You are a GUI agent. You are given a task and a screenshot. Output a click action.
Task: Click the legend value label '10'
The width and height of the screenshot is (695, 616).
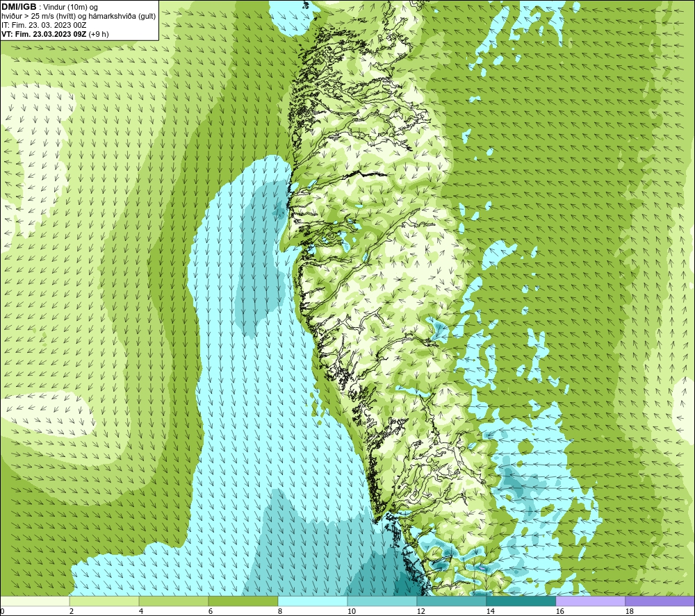click(x=352, y=612)
